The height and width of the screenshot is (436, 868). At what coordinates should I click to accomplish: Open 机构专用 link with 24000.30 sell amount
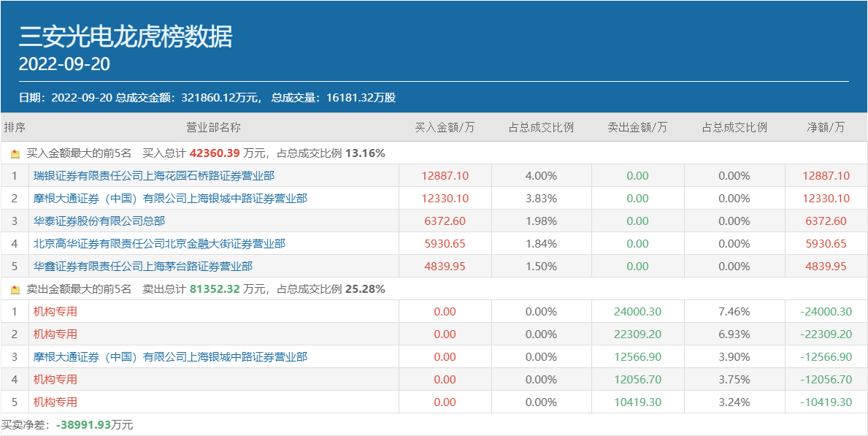[x=55, y=312]
